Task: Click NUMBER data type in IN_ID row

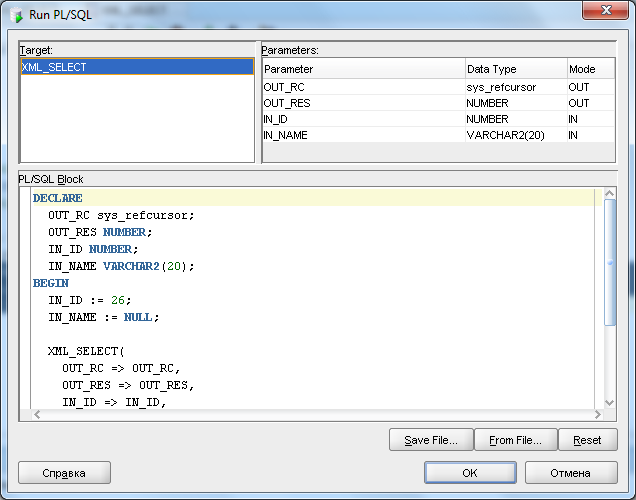Action: [516, 119]
